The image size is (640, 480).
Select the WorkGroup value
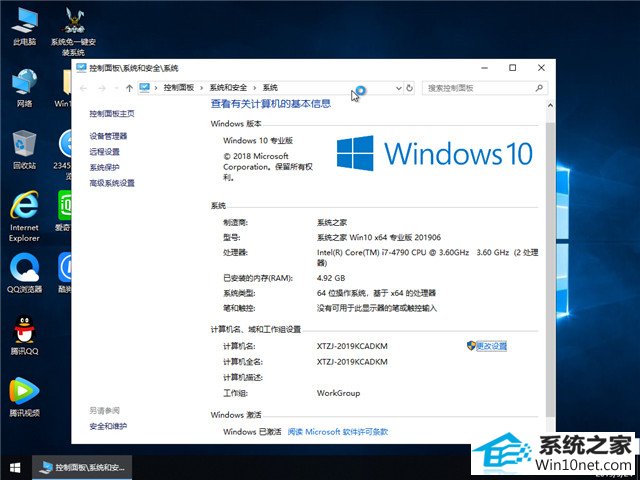pos(338,393)
